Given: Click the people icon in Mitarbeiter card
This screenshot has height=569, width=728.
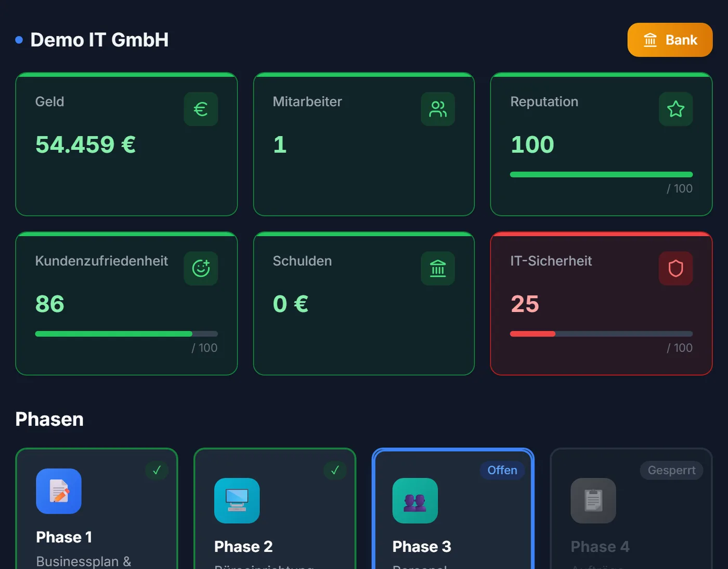Looking at the screenshot, I should coord(438,109).
